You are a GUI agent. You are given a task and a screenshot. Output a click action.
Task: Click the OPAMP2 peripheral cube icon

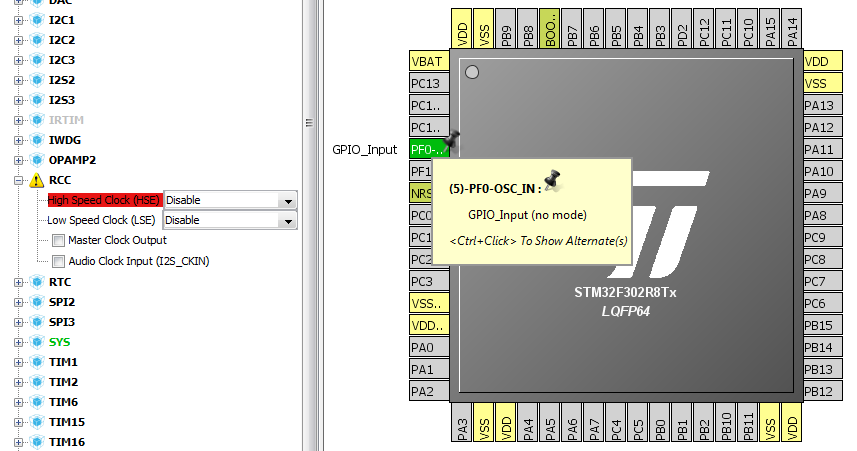(x=37, y=160)
